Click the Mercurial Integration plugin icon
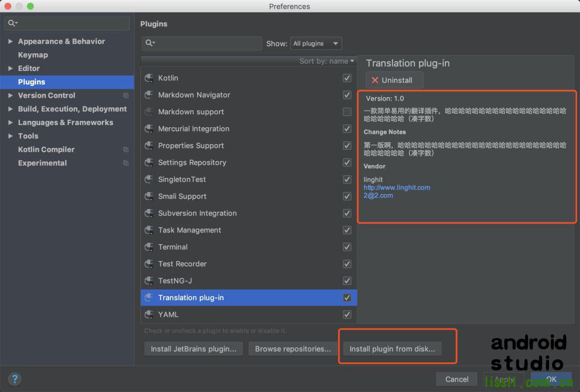The width and height of the screenshot is (580, 392). 149,129
